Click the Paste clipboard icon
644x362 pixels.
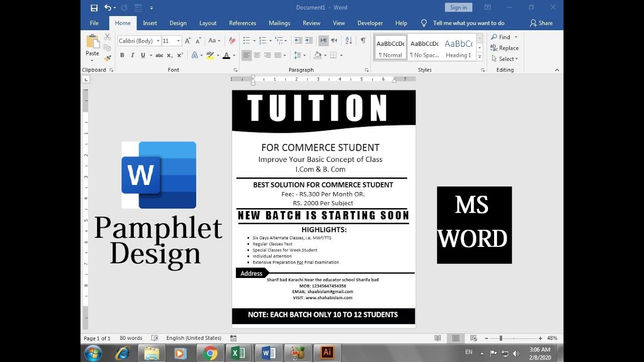pos(93,41)
